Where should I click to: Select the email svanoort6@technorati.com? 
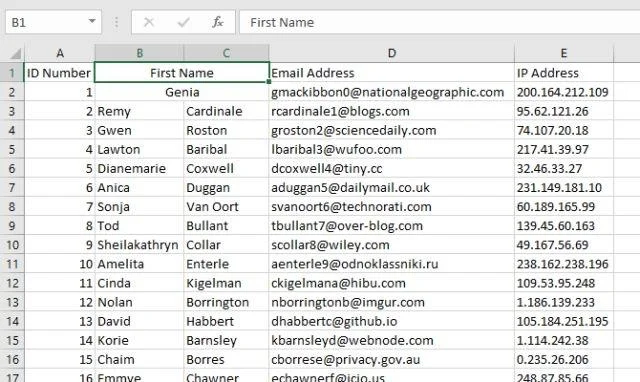392,207
